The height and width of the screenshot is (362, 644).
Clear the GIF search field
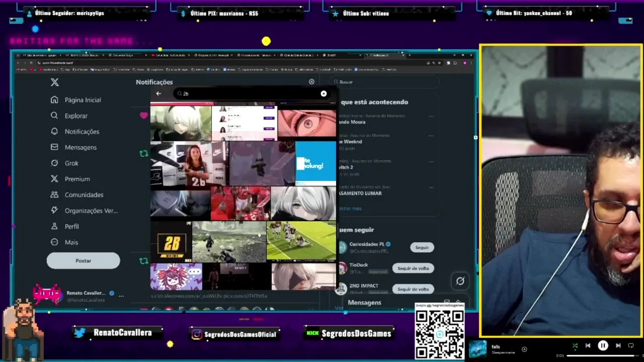click(324, 94)
